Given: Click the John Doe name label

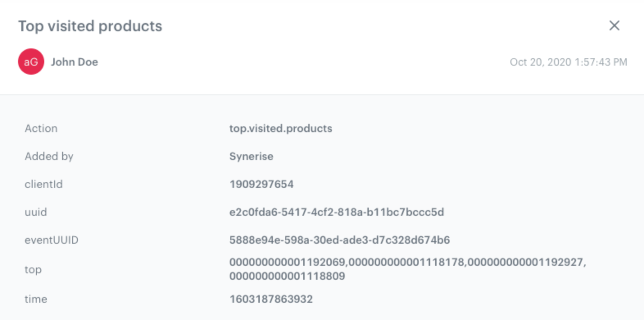Looking at the screenshot, I should tap(74, 62).
